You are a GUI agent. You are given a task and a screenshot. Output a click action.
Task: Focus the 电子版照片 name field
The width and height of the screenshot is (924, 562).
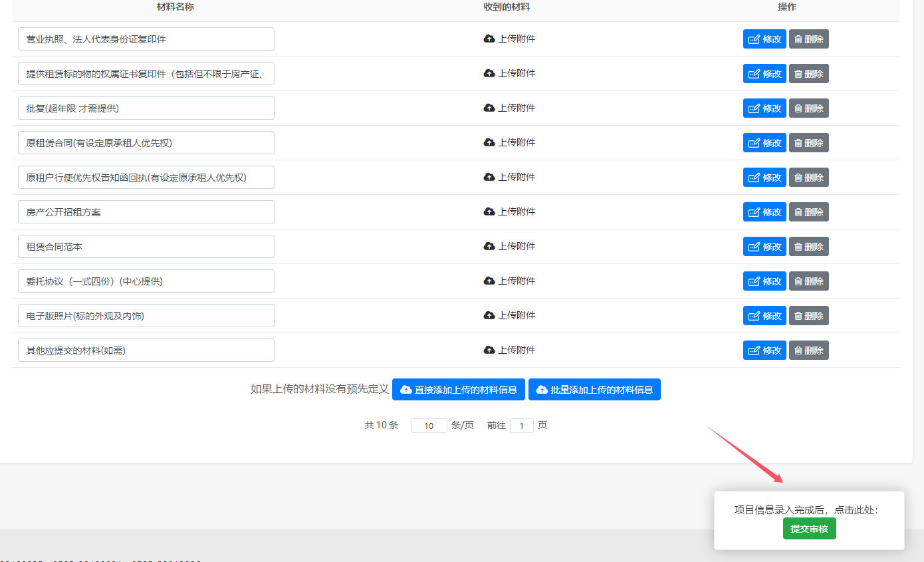click(146, 316)
